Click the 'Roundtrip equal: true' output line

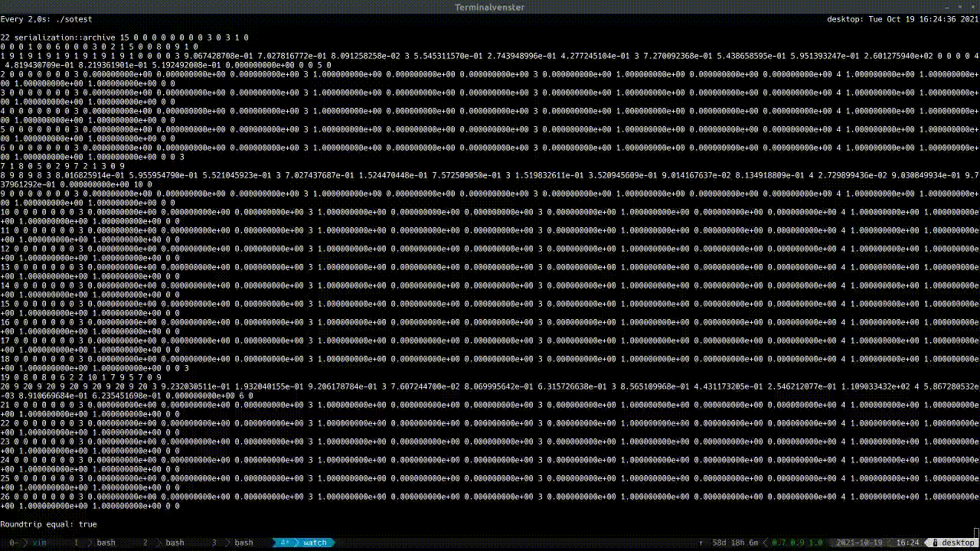(48, 524)
